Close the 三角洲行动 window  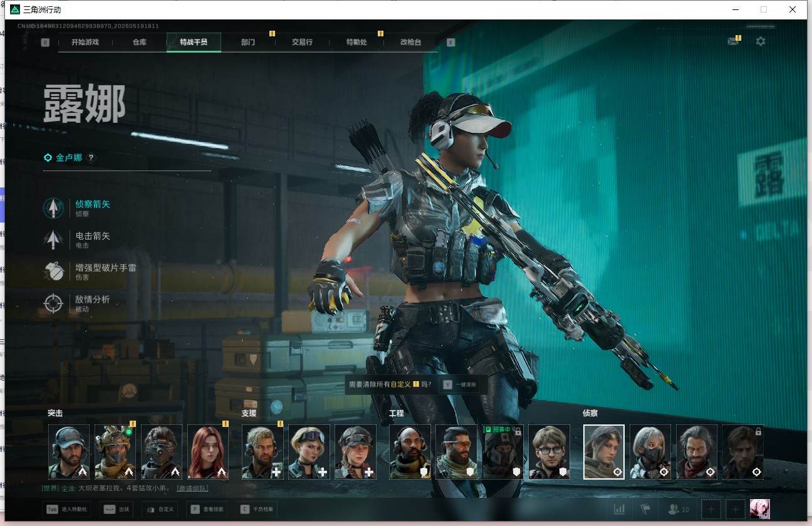tap(793, 9)
